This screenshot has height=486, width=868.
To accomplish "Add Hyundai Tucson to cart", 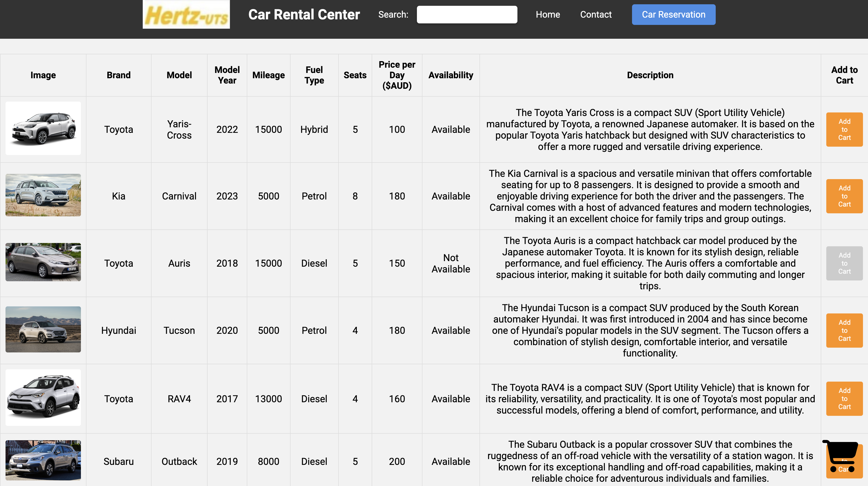I will 844,331.
